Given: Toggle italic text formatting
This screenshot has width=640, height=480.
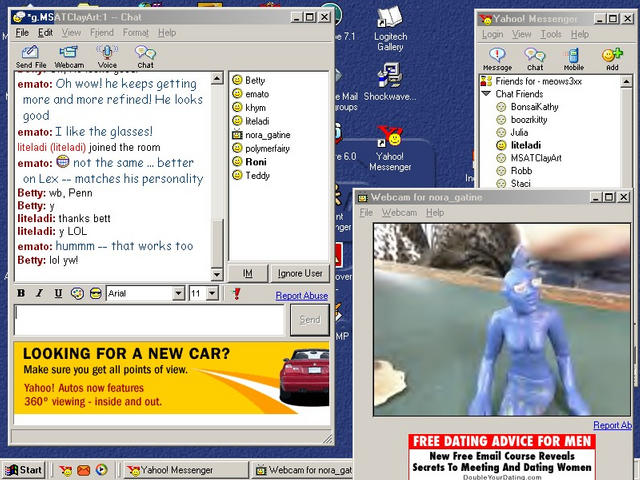Looking at the screenshot, I should tap(40, 293).
